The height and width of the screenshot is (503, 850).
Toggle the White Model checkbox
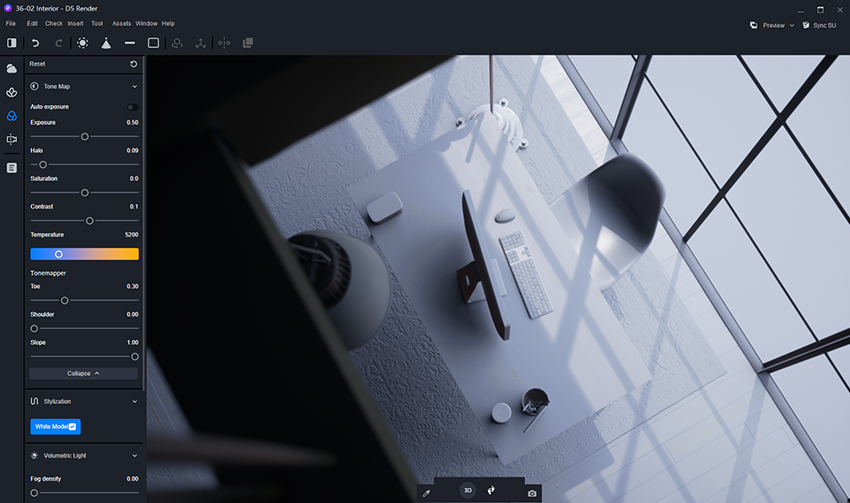click(72, 427)
